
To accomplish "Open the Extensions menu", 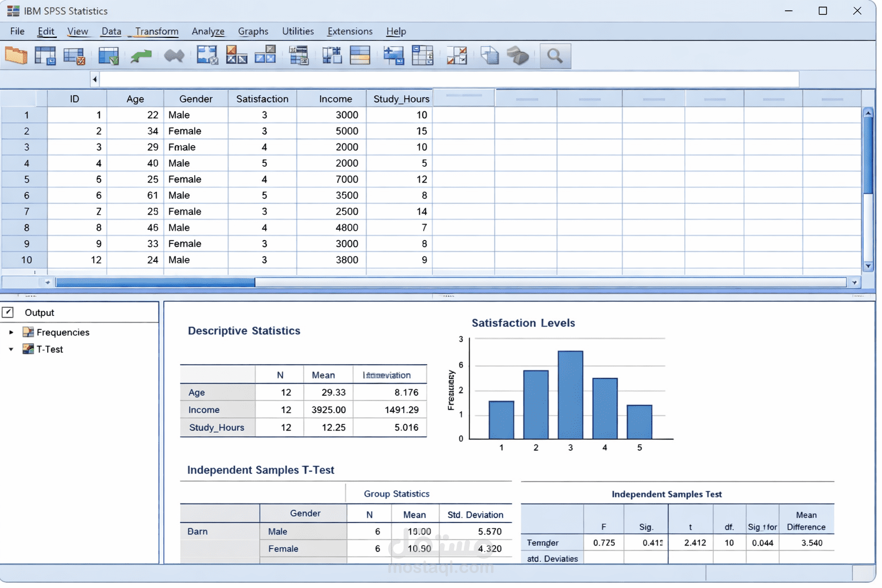I will 350,31.
